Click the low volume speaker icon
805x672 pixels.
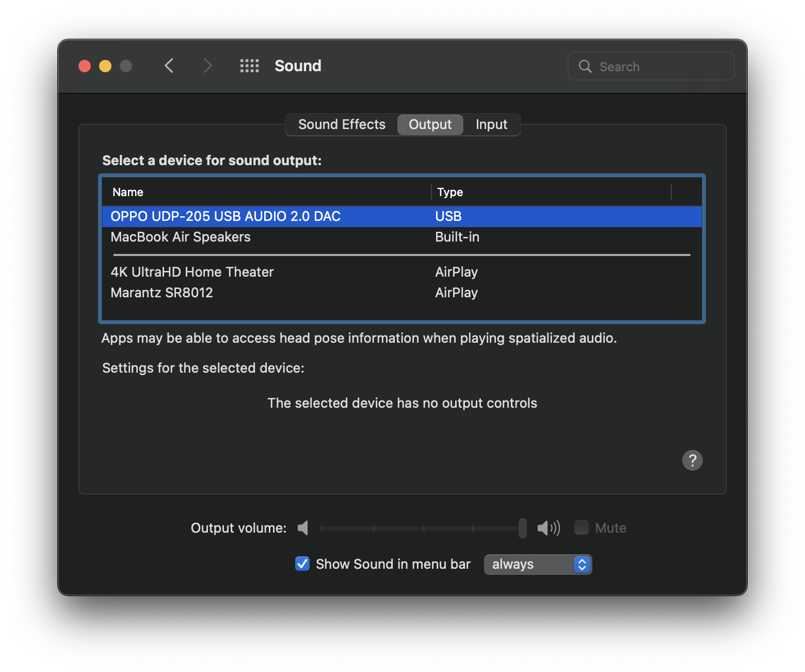pyautogui.click(x=303, y=528)
